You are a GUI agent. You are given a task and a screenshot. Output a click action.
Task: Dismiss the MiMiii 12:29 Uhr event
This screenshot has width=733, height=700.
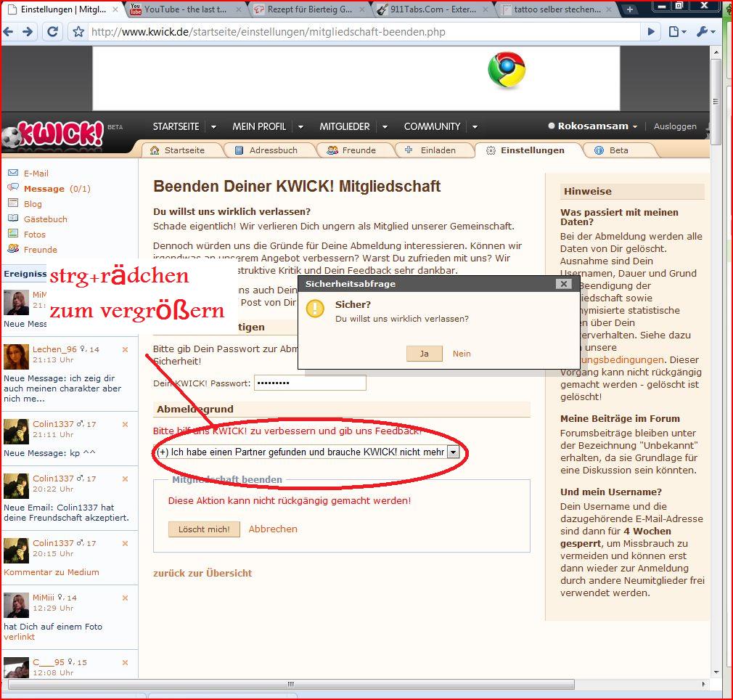pyautogui.click(x=125, y=598)
